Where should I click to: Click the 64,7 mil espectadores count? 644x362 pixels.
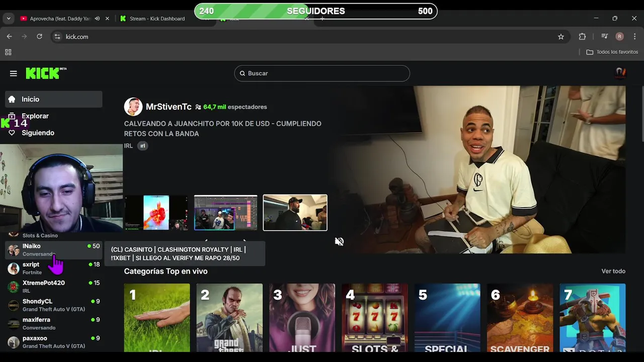point(235,107)
